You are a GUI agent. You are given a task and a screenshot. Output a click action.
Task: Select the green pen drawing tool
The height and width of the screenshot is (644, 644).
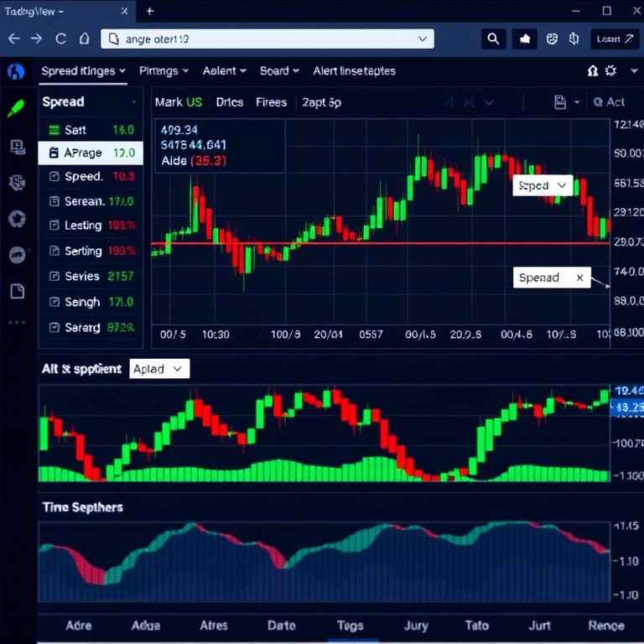16,108
